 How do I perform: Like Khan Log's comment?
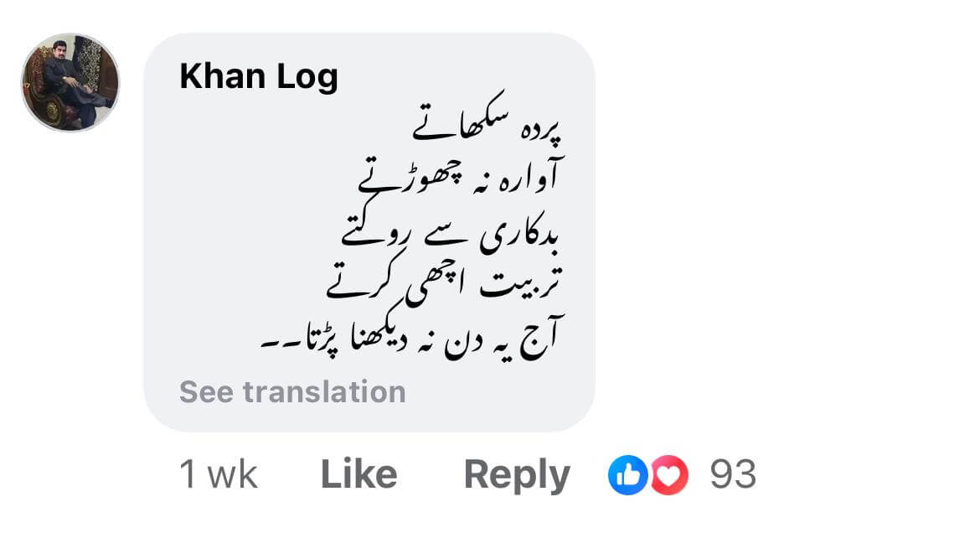[358, 474]
